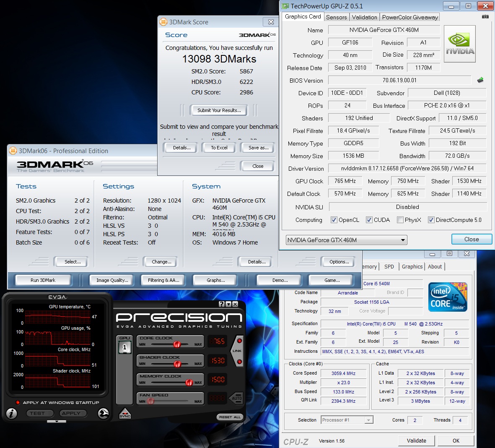The image size is (495, 448).
Task: Open the About tab in CPU-Z
Action: coord(435,267)
